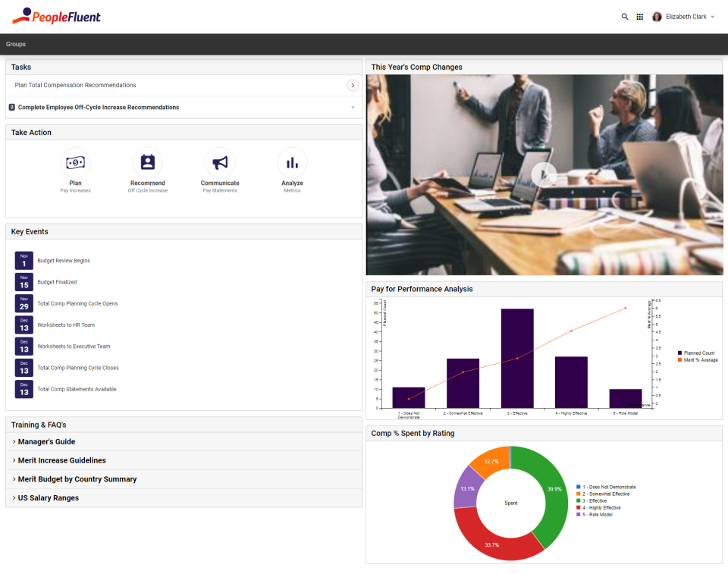Play the Comp Changes video
The image size is (728, 574).
click(x=544, y=174)
